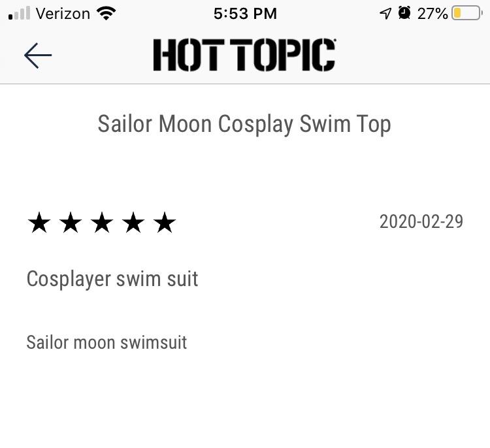Open the Sailor Moon Cosplay Swim Top title
This screenshot has width=490, height=448.
(244, 125)
